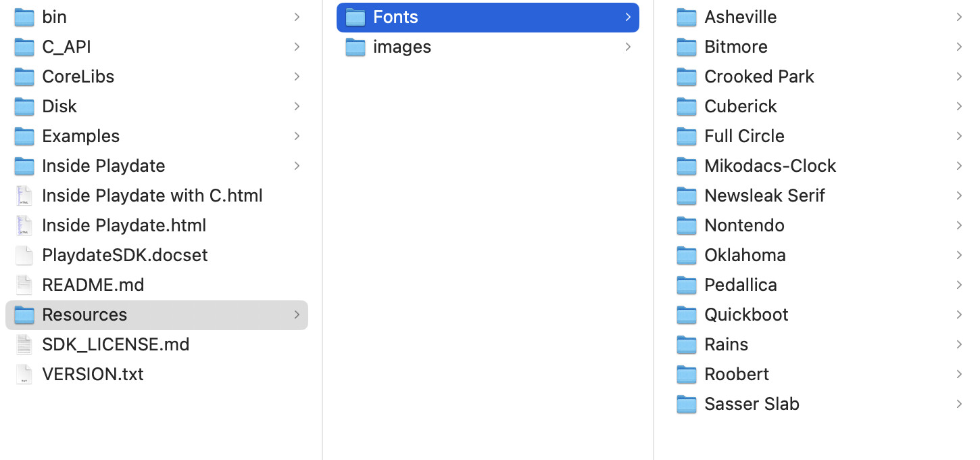Screen dimensions: 980x460
Task: Expand the Nontendo folder chevron
Action: click(959, 225)
